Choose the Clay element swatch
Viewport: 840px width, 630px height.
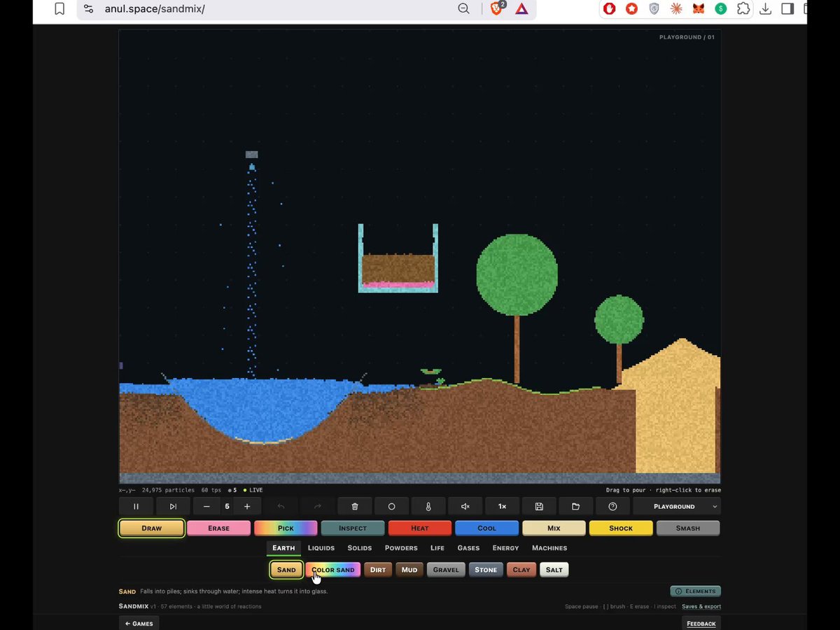click(521, 570)
